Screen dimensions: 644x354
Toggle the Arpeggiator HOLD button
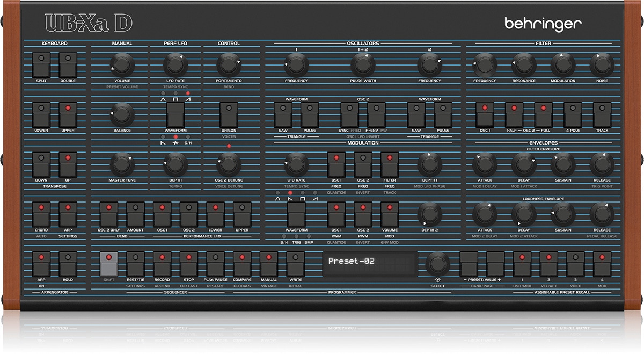[68, 264]
